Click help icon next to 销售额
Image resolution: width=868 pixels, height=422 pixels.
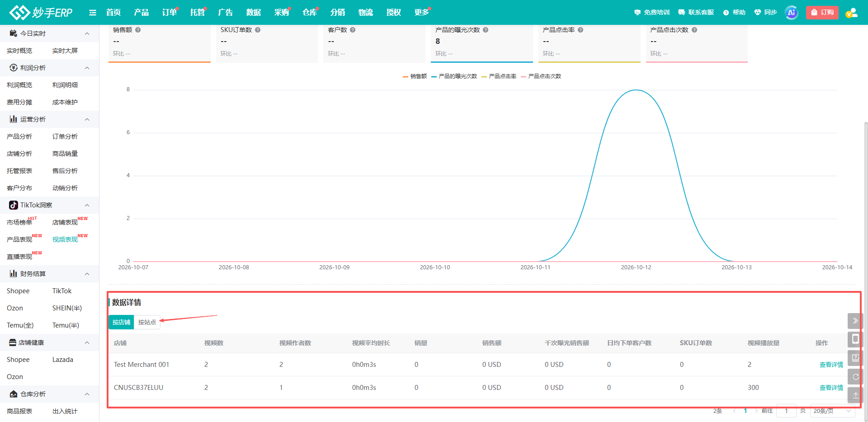[138, 30]
